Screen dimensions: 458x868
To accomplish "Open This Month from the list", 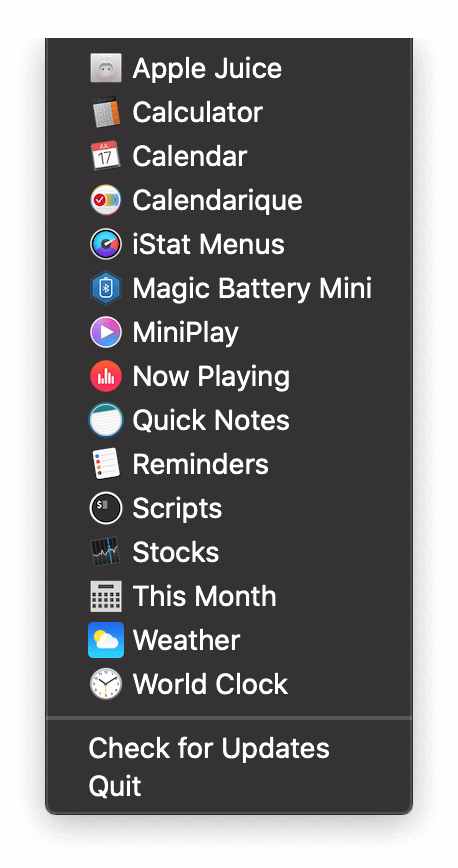I will pyautogui.click(x=229, y=596).
